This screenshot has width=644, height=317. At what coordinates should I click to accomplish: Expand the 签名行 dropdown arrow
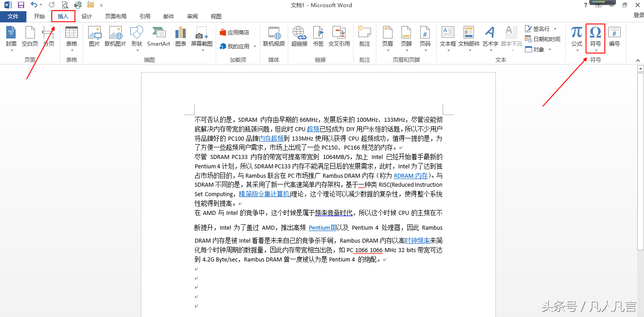[555, 29]
